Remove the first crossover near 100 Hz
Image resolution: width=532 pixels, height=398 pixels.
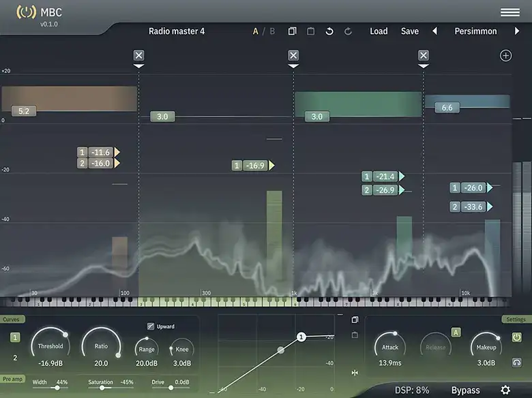click(x=138, y=55)
